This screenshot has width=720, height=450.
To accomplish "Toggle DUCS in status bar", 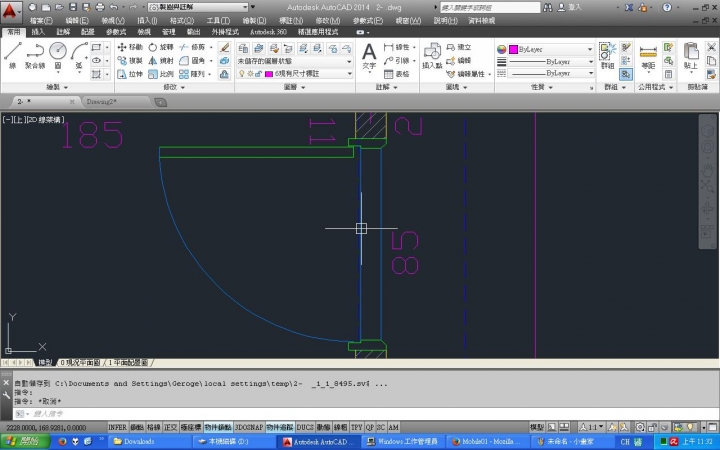I will click(305, 427).
